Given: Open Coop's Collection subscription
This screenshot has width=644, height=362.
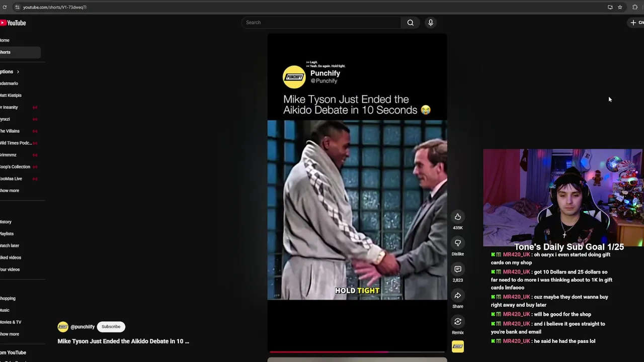Looking at the screenshot, I should [15, 167].
